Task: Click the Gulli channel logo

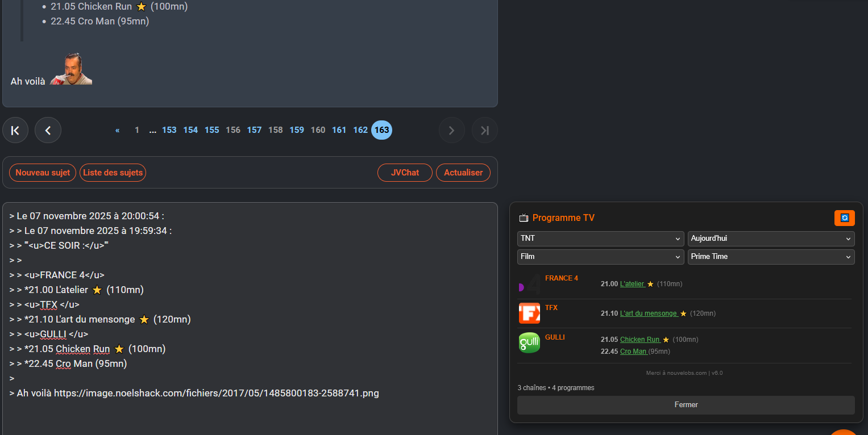Action: 529,342
